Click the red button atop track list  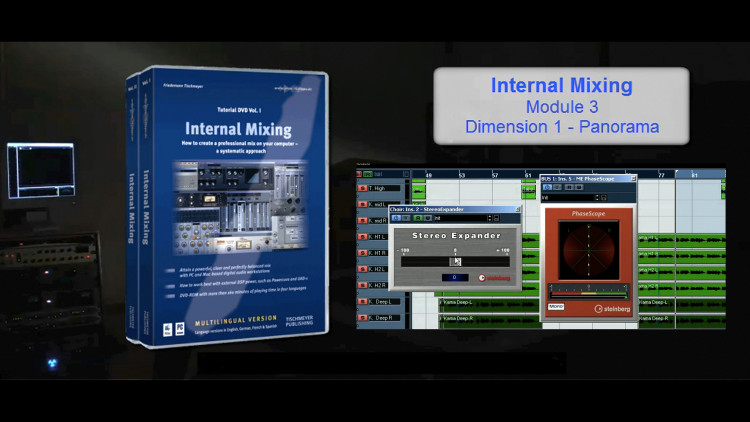(359, 174)
